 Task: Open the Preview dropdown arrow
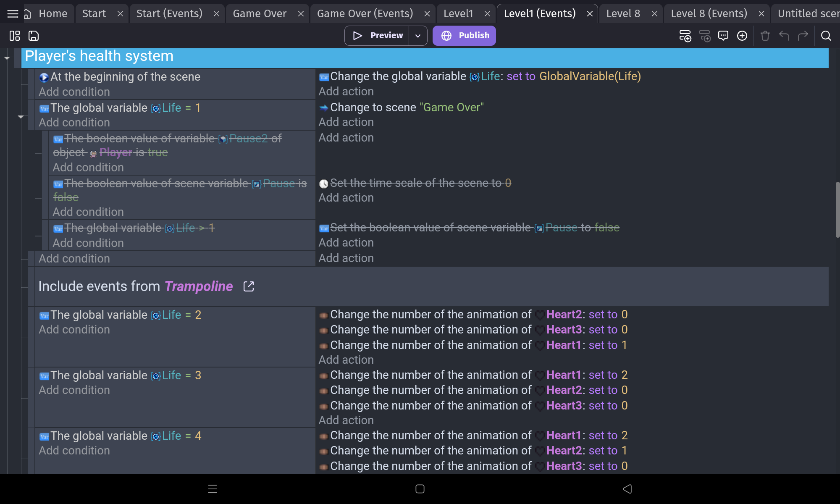[418, 36]
